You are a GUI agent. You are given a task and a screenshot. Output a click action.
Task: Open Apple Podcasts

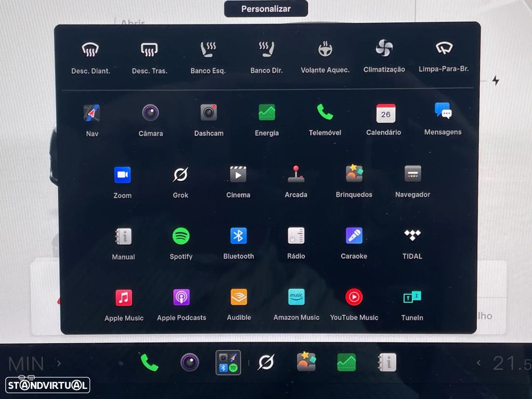point(181,297)
